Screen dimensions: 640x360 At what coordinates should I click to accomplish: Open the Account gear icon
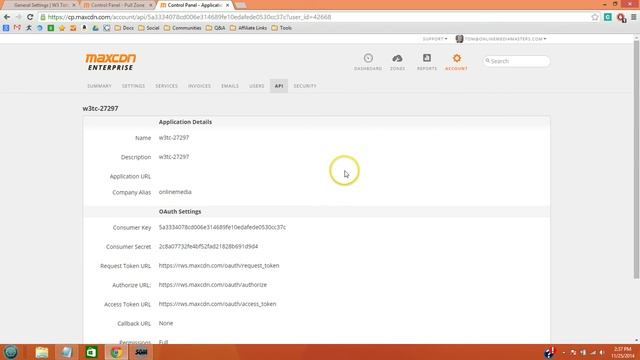(456, 62)
